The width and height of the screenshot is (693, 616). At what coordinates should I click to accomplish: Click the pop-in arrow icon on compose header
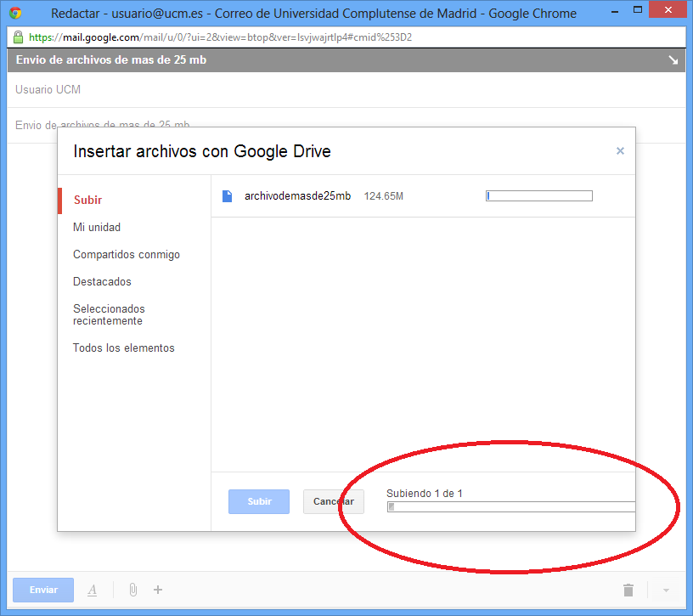[x=673, y=59]
